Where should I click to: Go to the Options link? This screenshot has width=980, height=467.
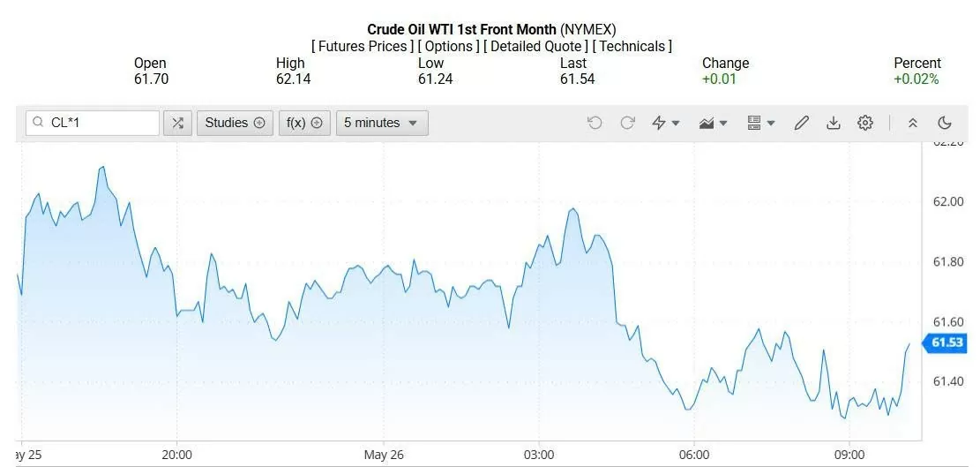[x=449, y=46]
